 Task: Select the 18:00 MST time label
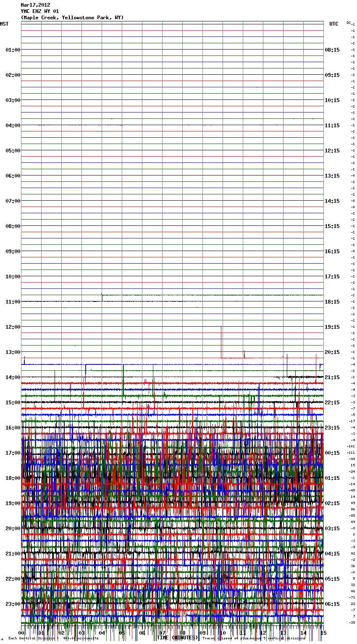(13, 478)
